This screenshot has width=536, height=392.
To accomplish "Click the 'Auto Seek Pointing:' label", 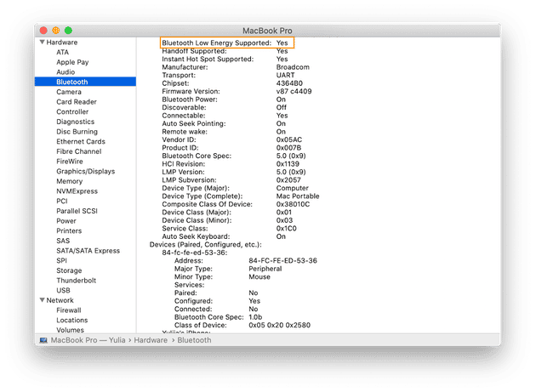I will 194,123.
